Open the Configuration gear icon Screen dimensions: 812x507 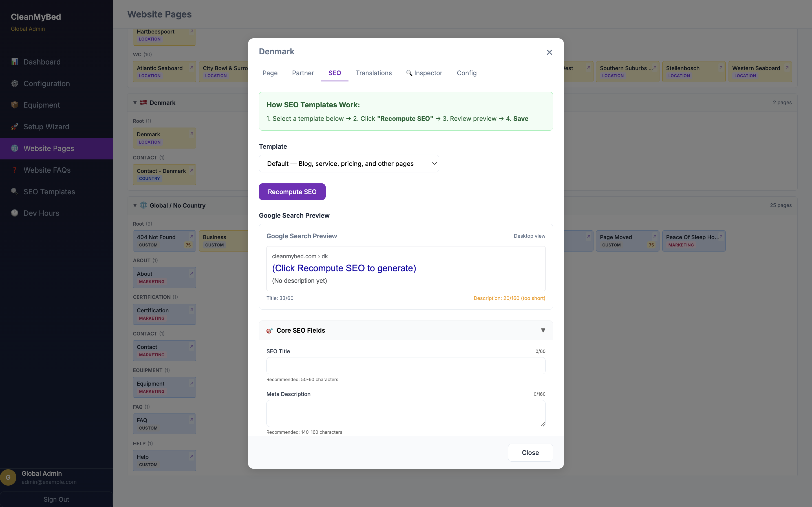pos(14,83)
